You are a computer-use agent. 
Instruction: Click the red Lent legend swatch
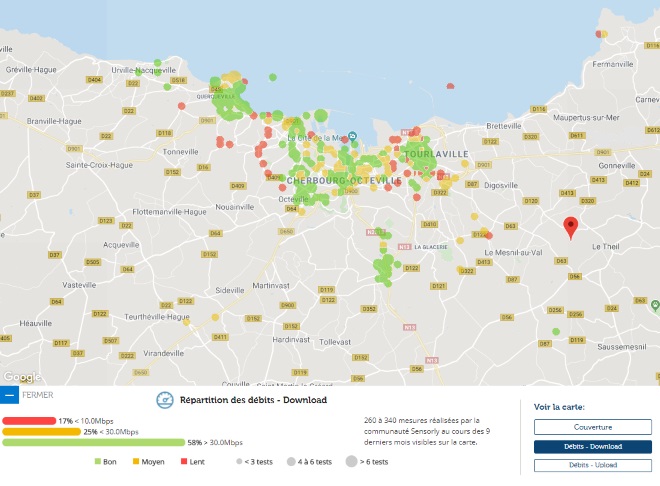pyautogui.click(x=183, y=462)
